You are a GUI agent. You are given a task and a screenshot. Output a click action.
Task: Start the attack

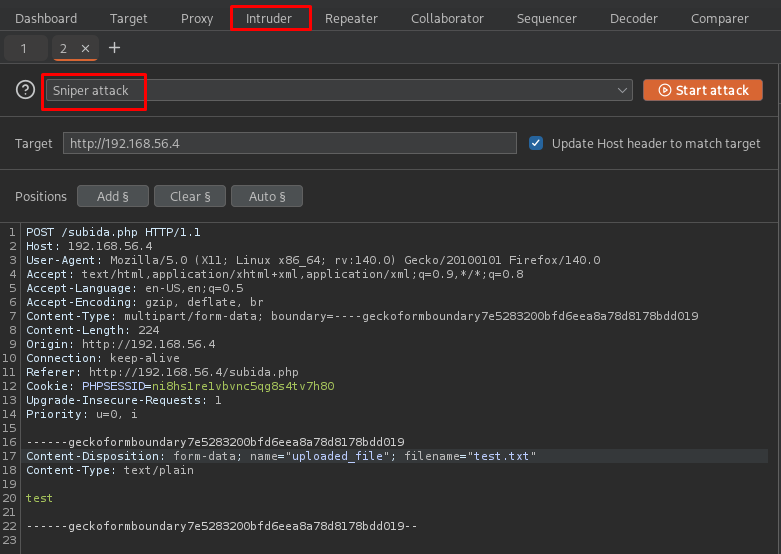(702, 90)
